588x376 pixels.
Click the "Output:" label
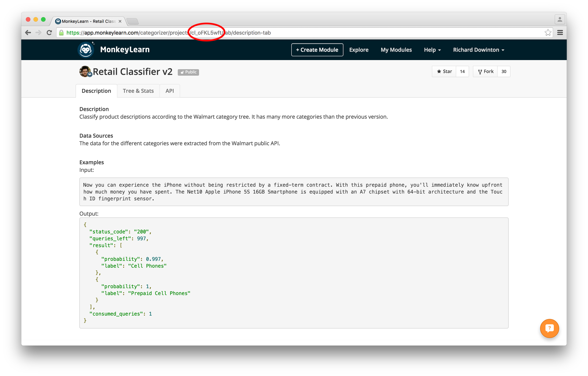89,214
